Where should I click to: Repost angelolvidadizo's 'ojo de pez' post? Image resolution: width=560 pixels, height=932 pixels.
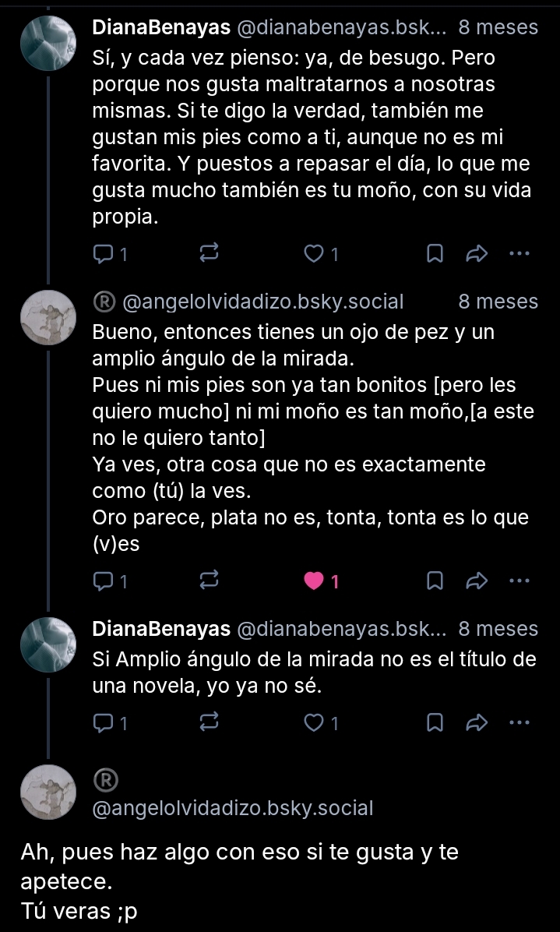coord(209,581)
